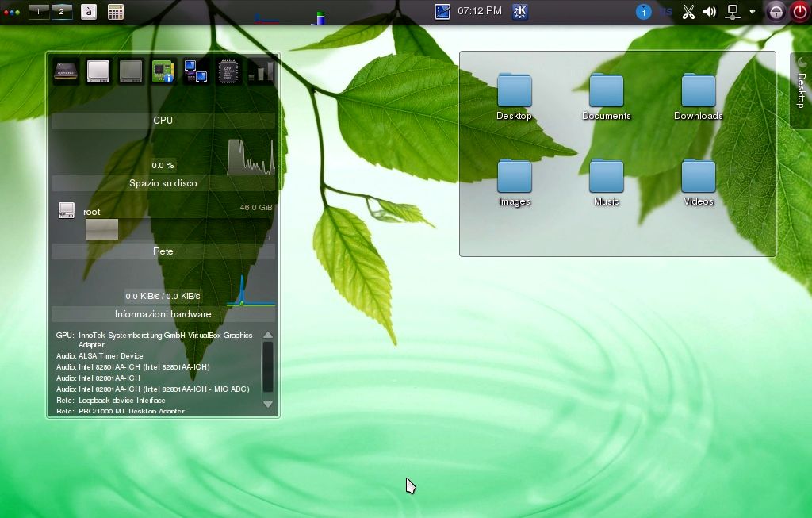Open the character selector 'à' applet

pyautogui.click(x=89, y=11)
